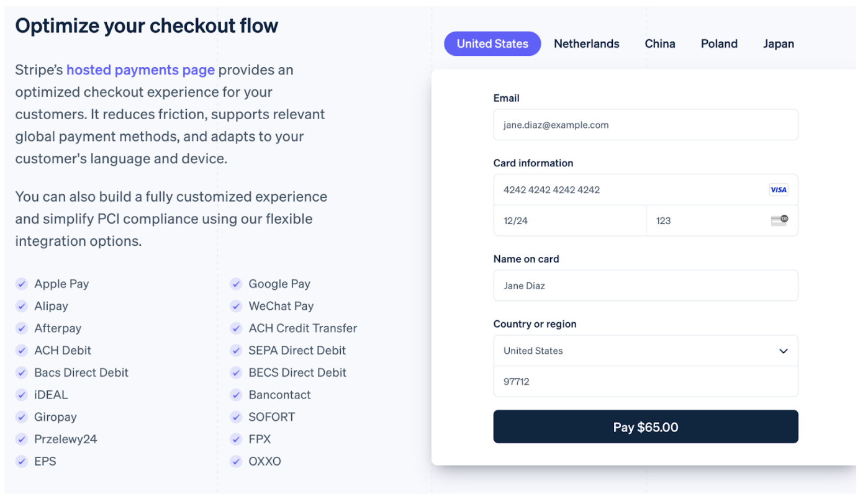Click the card number field
Image resolution: width=868 pixels, height=504 pixels.
tap(646, 190)
